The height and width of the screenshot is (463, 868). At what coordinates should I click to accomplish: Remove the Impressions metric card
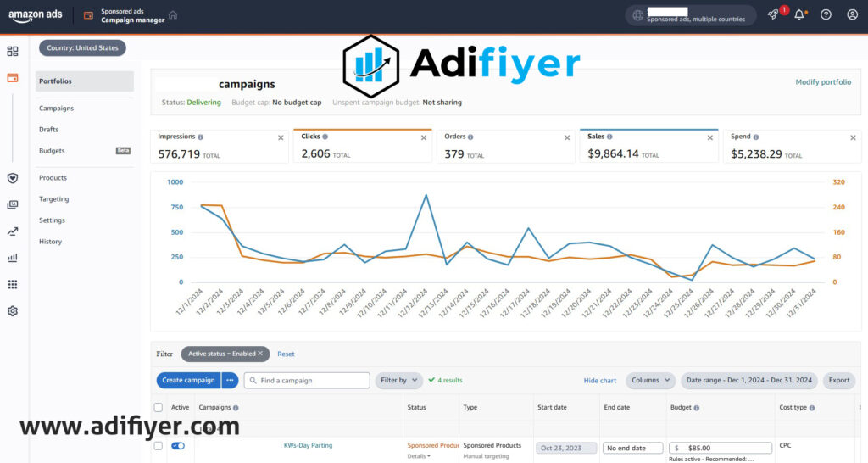click(x=281, y=138)
